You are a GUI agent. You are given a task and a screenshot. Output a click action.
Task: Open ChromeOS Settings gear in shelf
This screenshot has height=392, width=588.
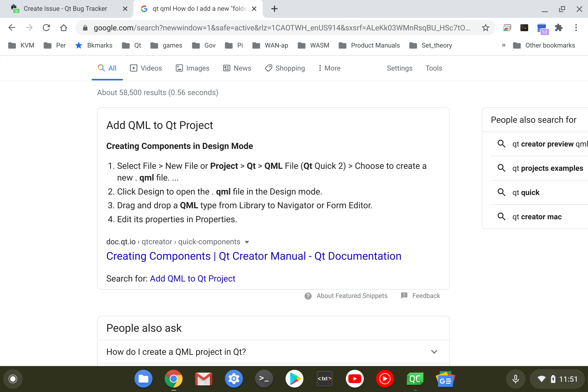234,379
